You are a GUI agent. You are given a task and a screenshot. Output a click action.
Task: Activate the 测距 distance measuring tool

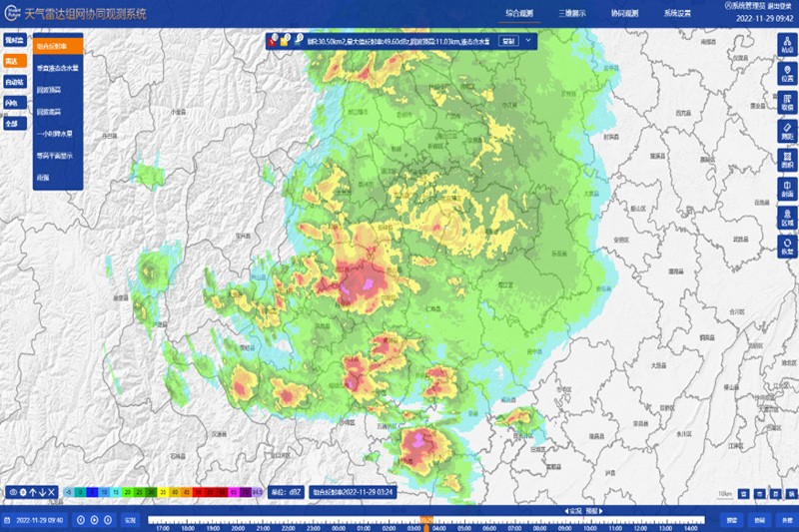[787, 130]
